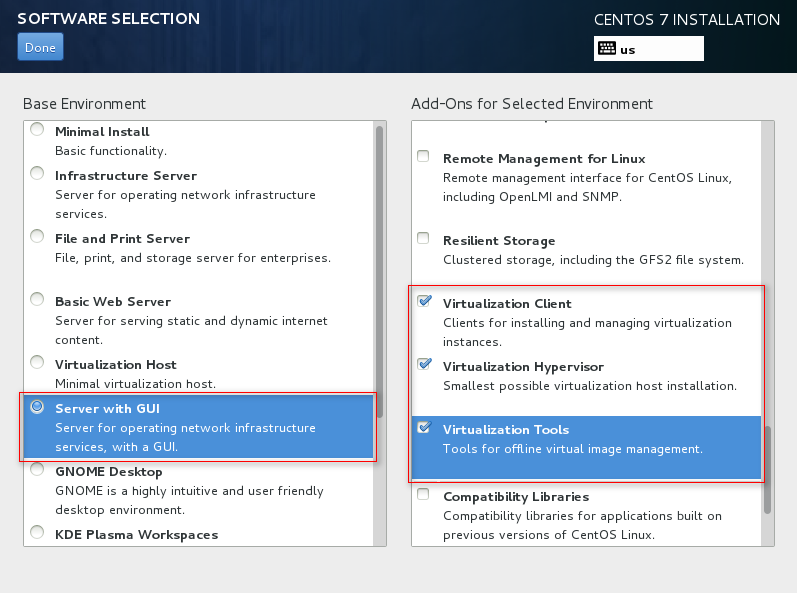This screenshot has width=797, height=593.
Task: Uncheck the Virtualization Tools checkbox
Action: pos(424,427)
